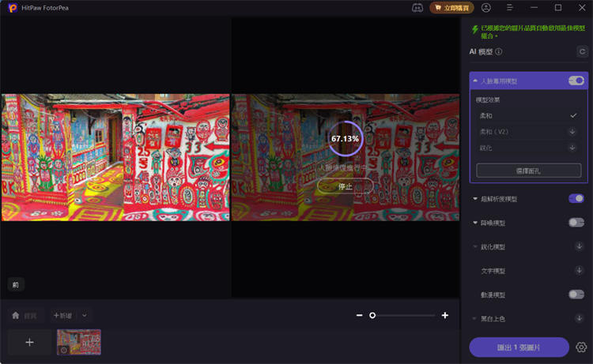Click the plus zoom in icon
Viewport: 593px width, 364px height.
coord(444,315)
